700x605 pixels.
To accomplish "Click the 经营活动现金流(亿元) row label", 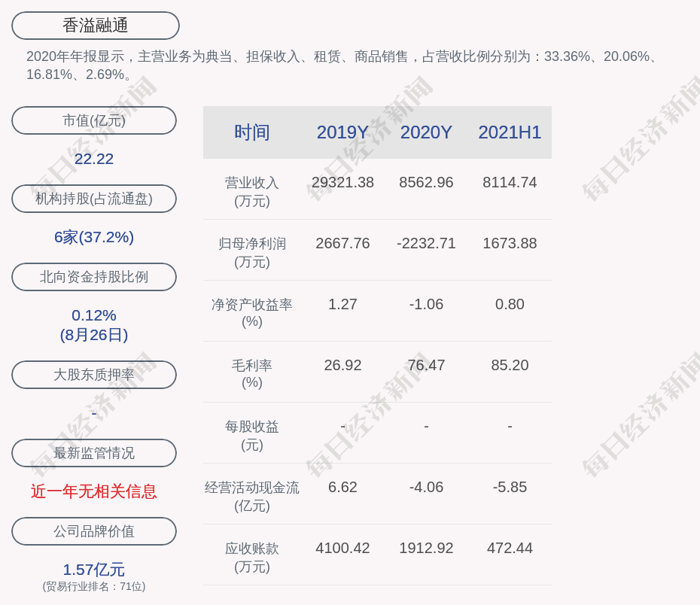I will click(x=252, y=496).
